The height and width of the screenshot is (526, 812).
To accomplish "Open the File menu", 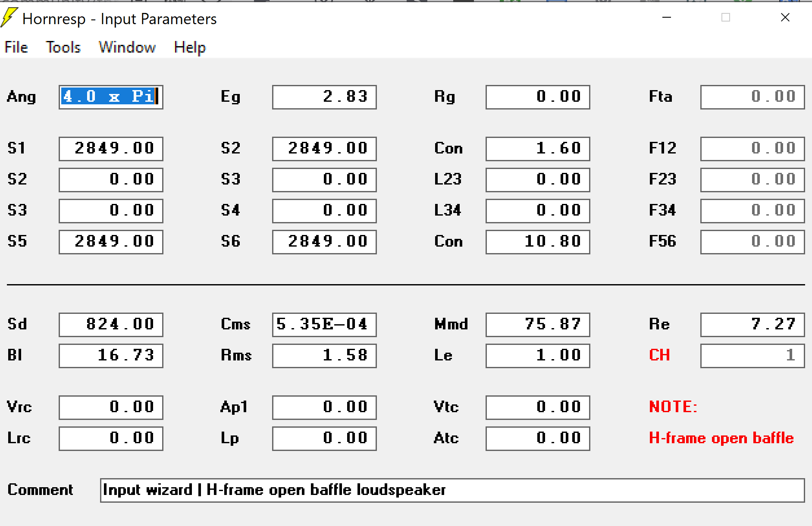I will click(x=16, y=47).
